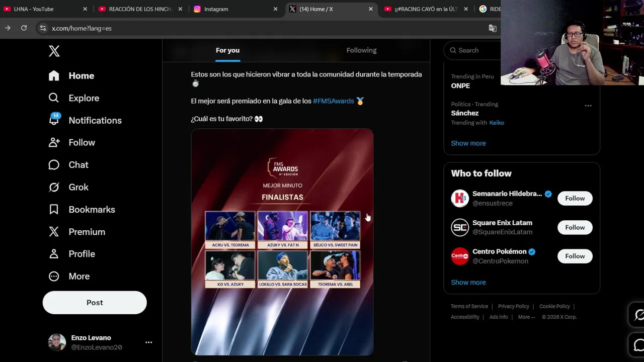Click the Explore label in sidebar
The height and width of the screenshot is (362, 644).
(x=84, y=98)
